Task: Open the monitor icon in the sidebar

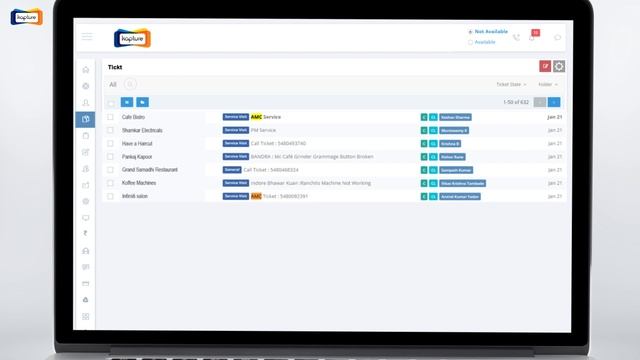Action: tap(86, 218)
